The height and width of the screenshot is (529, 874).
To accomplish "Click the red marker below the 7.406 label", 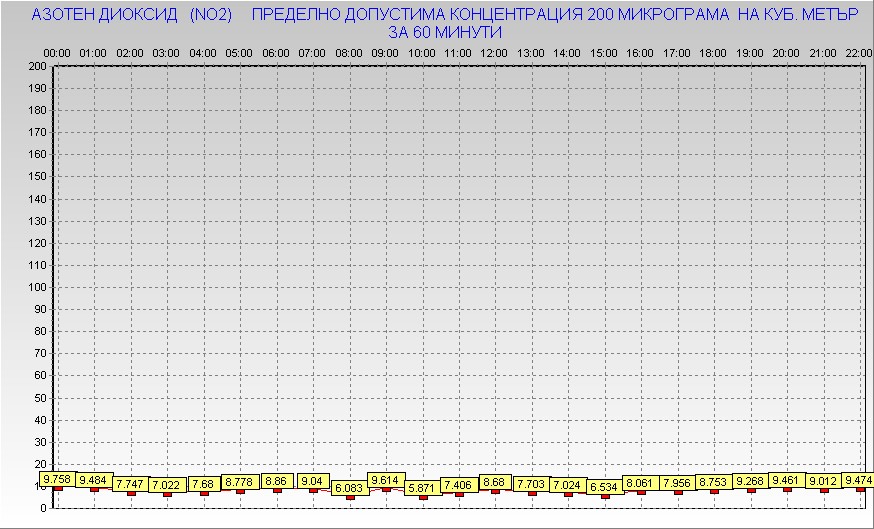I will click(459, 494).
